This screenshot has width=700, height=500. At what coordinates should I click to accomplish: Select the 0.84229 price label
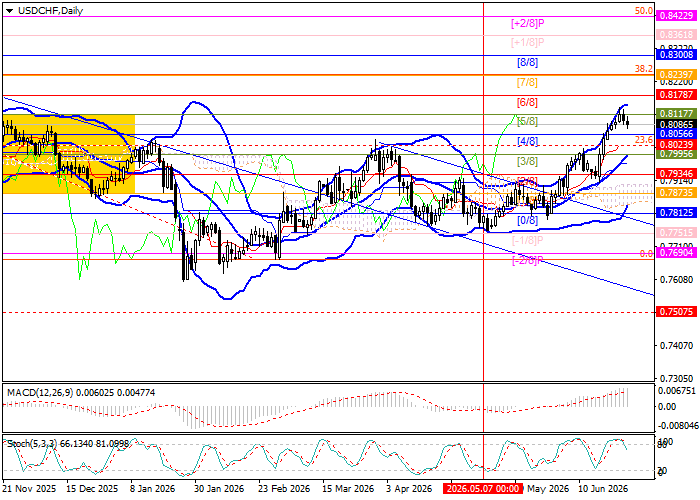(676, 16)
